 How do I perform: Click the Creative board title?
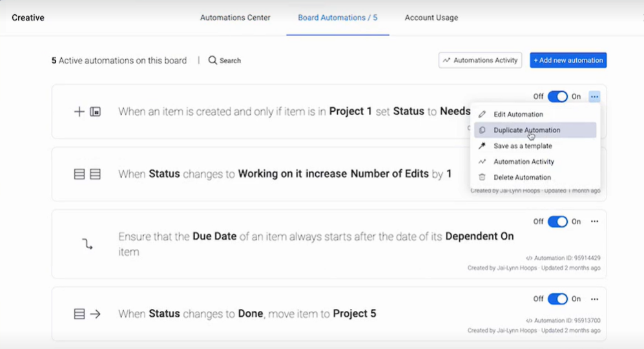coord(28,17)
